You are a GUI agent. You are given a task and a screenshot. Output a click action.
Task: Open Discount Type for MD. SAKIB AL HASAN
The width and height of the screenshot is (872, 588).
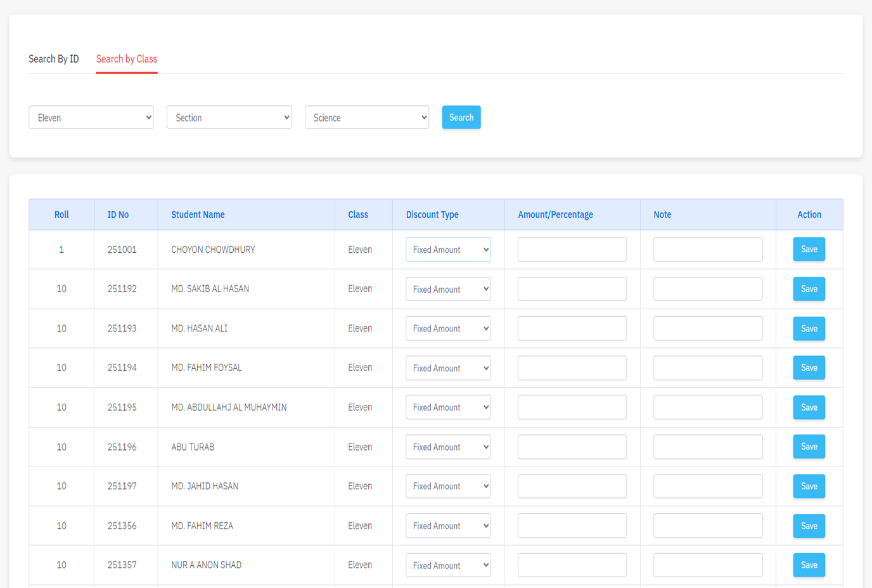448,289
